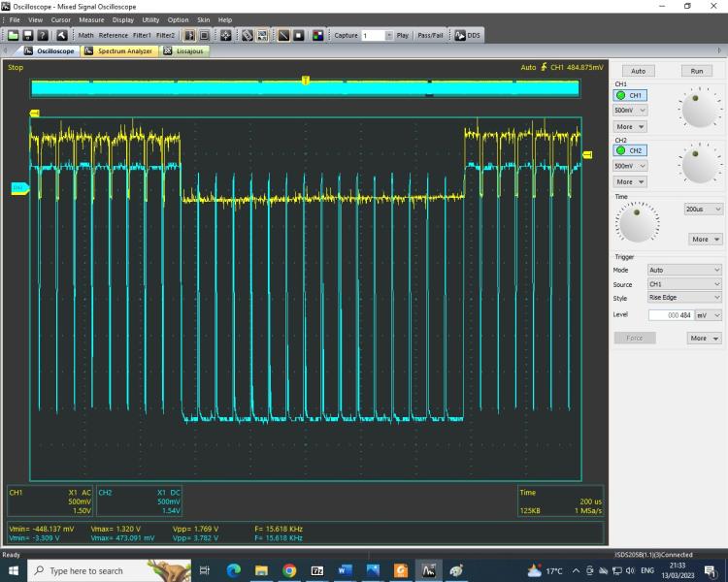This screenshot has height=582, width=728.
Task: Toggle the Filter1 option in toolbar
Action: [x=142, y=36]
